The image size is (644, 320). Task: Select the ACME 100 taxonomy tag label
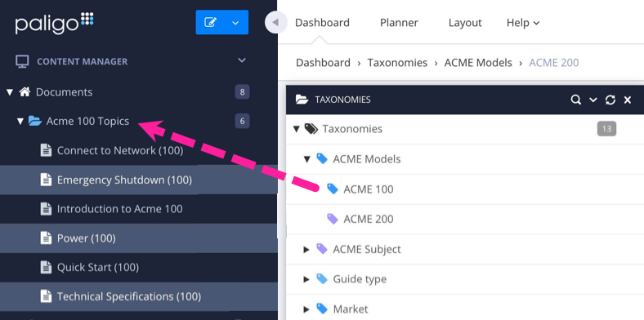tap(369, 189)
